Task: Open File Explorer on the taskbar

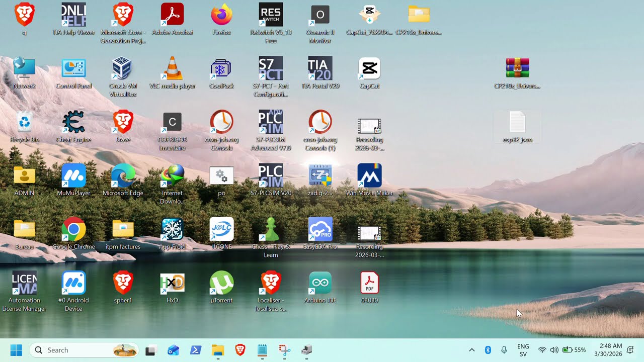Action: pyautogui.click(x=218, y=350)
